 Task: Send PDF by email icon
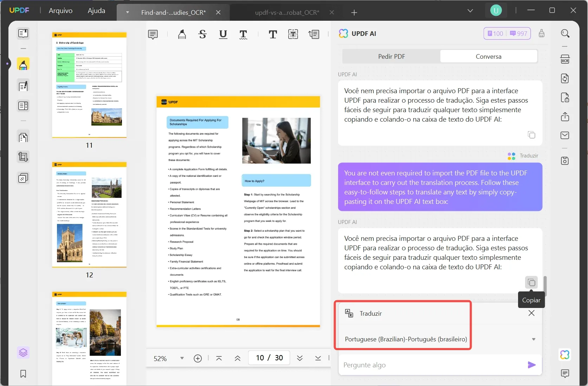click(565, 135)
